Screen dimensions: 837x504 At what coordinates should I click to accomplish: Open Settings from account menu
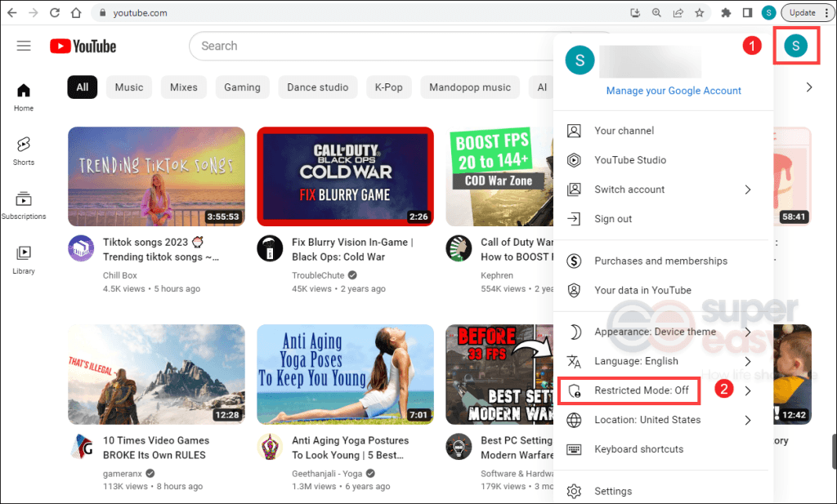(x=663, y=491)
